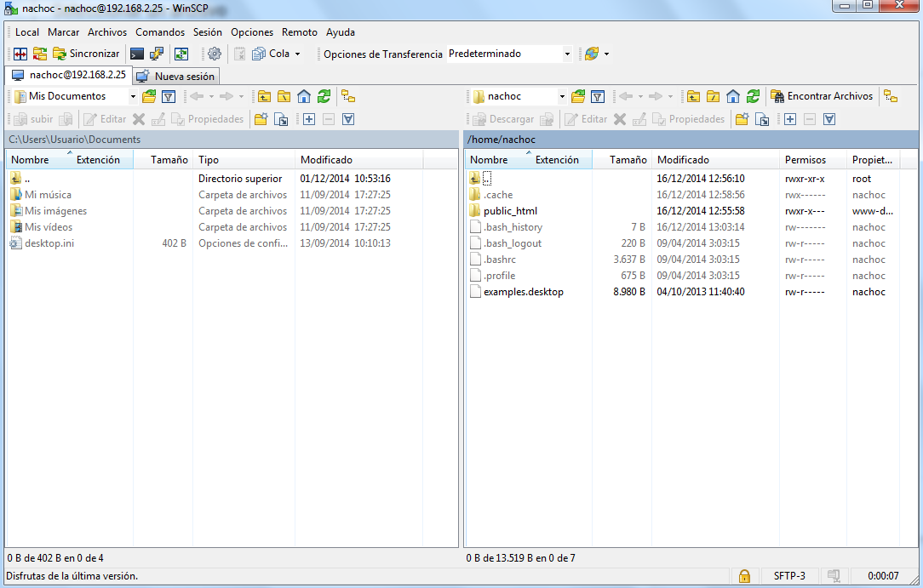Screen dimensions: 923x588
Task: Toggle the remote panel file filter
Action: coord(597,96)
